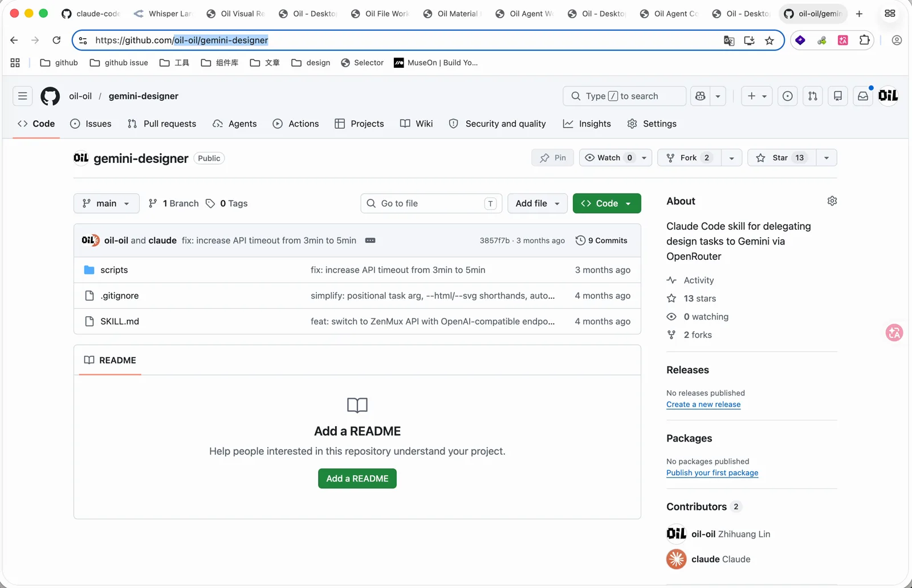Go back in browser history

[x=14, y=40]
